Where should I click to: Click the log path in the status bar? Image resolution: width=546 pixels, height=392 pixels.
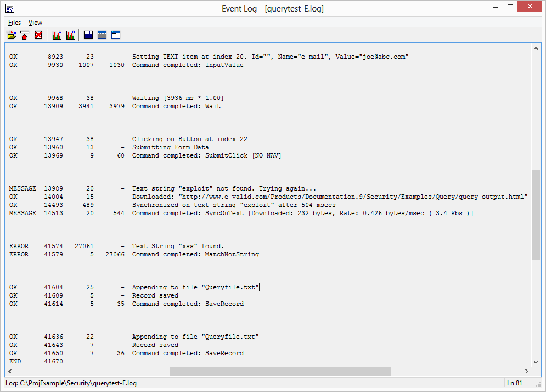[71, 383]
